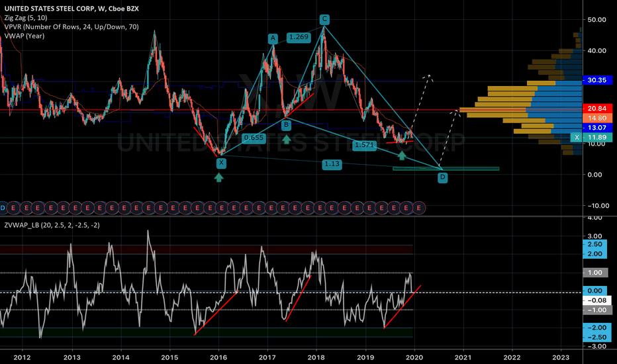Click the green up arrow below point B
The image size is (617, 364).
[286, 139]
